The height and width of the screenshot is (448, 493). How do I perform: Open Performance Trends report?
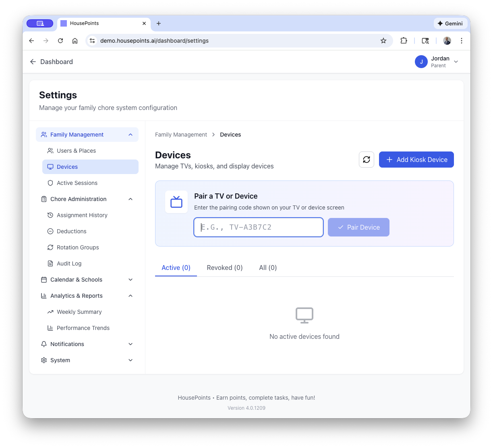pyautogui.click(x=90, y=328)
